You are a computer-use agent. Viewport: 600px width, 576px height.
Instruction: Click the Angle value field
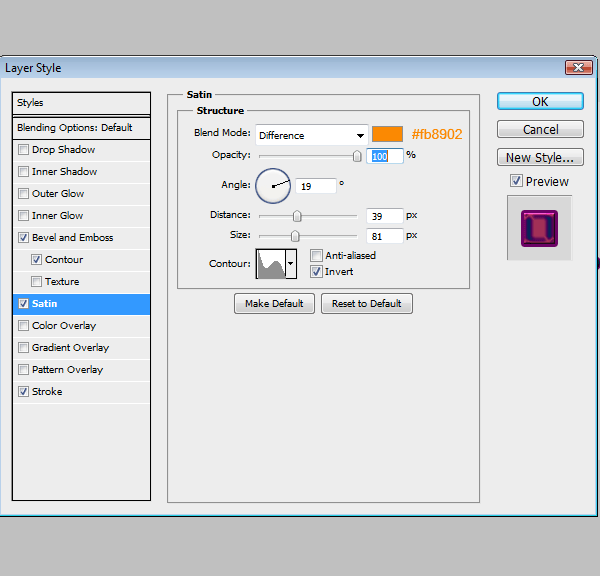(x=316, y=186)
